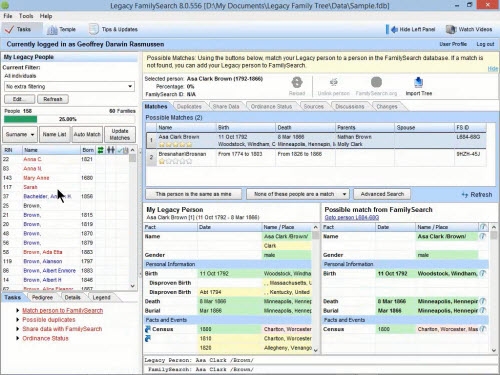Click the info icon beside FamilySearch Burial row
500x375 pixels.
[482, 310]
